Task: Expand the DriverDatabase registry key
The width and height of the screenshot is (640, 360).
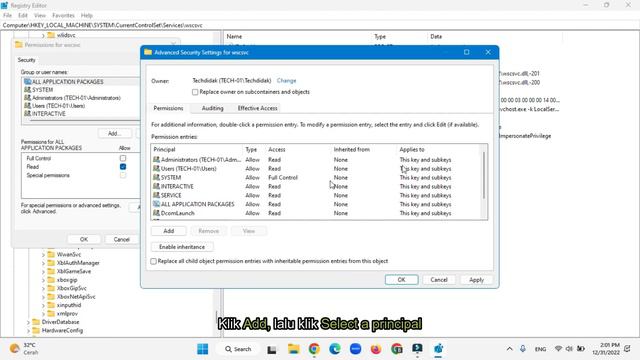Action: click(28, 322)
